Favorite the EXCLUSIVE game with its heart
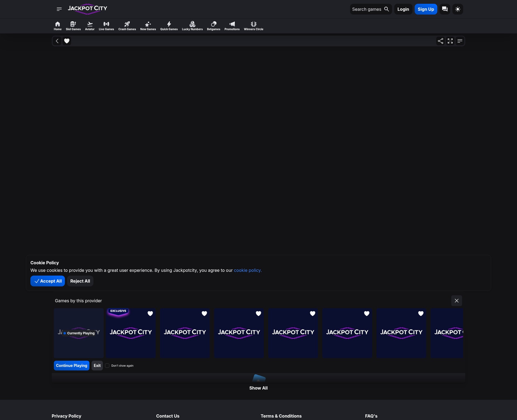The width and height of the screenshot is (517, 420). pos(150,314)
